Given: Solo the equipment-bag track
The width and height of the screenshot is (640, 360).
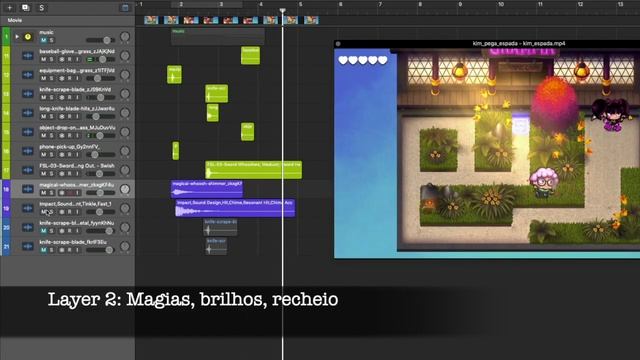Looking at the screenshot, I should [51, 78].
